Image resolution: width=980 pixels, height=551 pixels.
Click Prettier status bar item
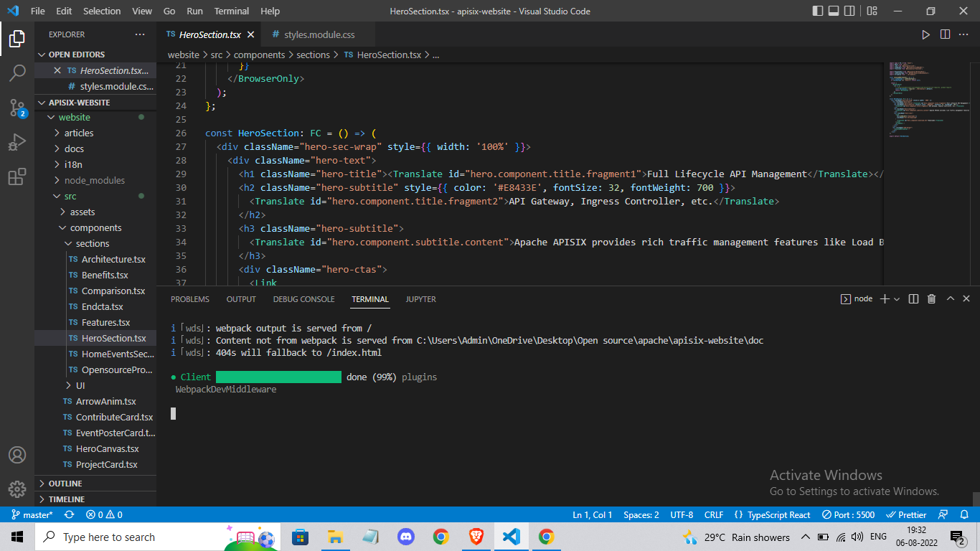907,514
